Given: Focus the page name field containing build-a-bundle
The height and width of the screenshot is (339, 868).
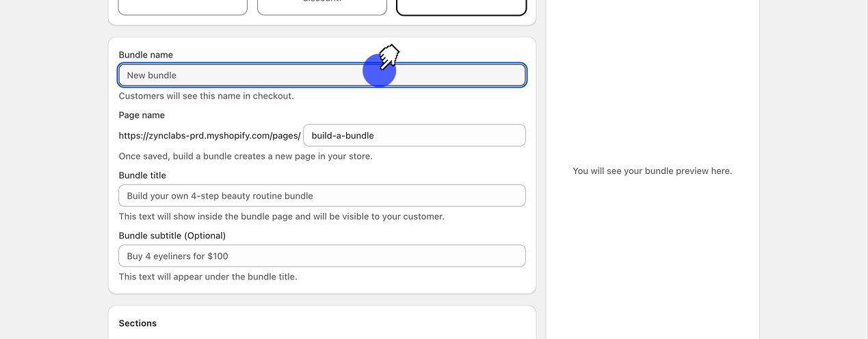Looking at the screenshot, I should coord(414,136).
